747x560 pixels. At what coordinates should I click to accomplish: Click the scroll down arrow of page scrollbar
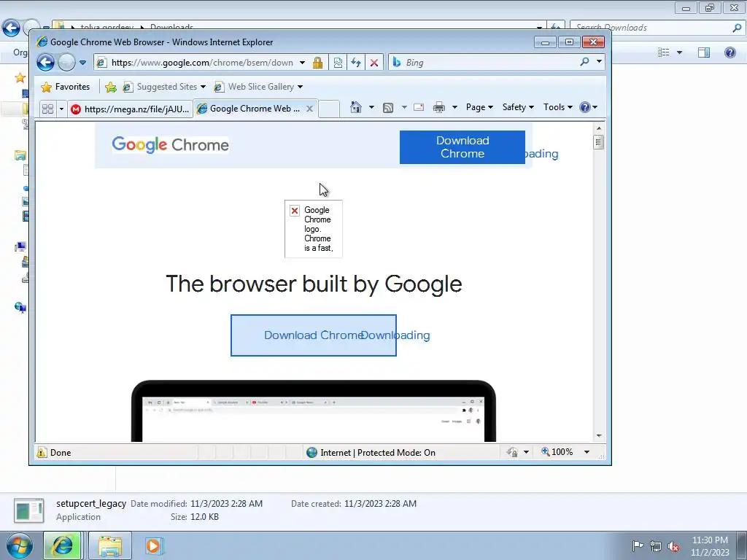599,436
